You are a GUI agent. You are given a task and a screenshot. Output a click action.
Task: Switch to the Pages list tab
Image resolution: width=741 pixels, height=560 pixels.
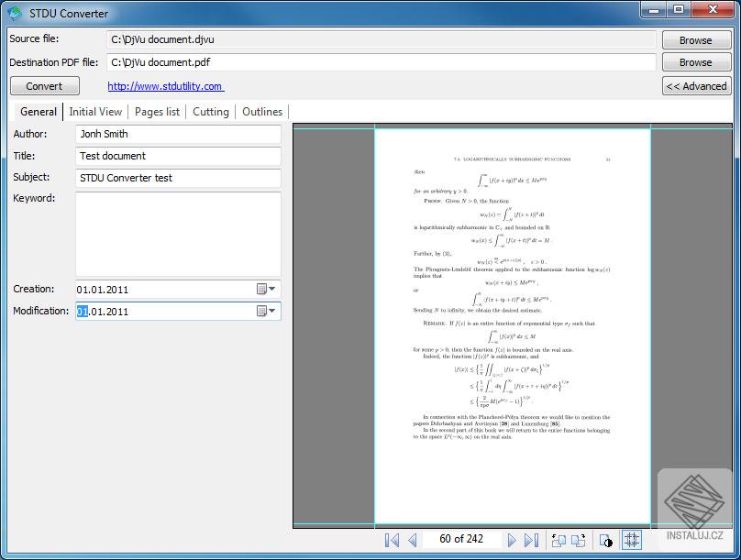tap(156, 112)
